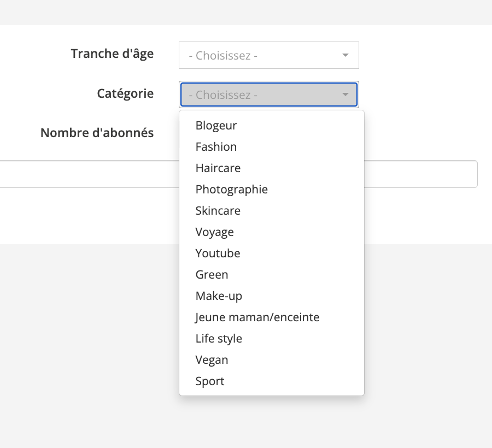Choose Green from the category list
The height and width of the screenshot is (448, 492).
(x=212, y=275)
